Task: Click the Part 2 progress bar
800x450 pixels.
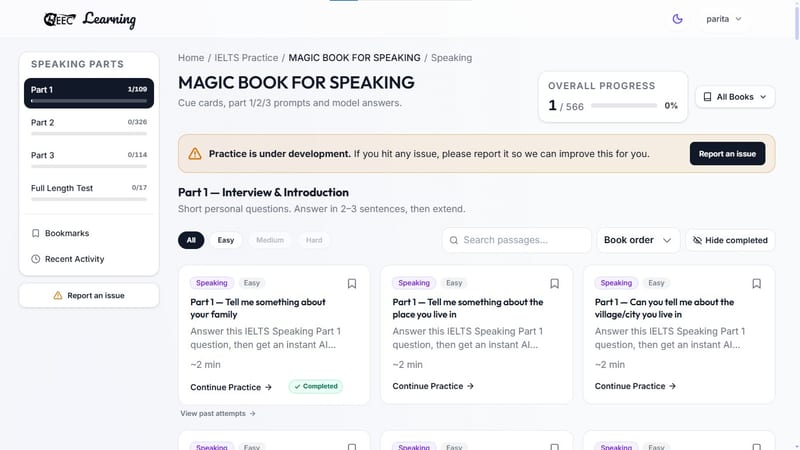Action: coord(89,134)
